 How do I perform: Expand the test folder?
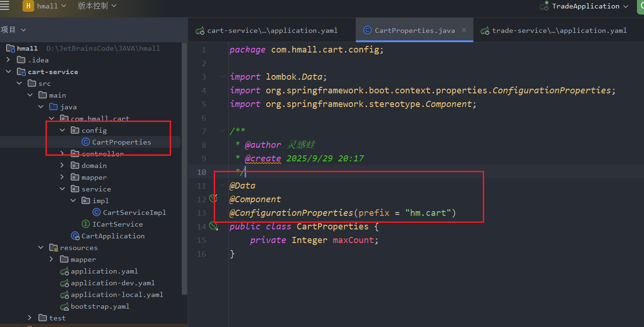30,318
